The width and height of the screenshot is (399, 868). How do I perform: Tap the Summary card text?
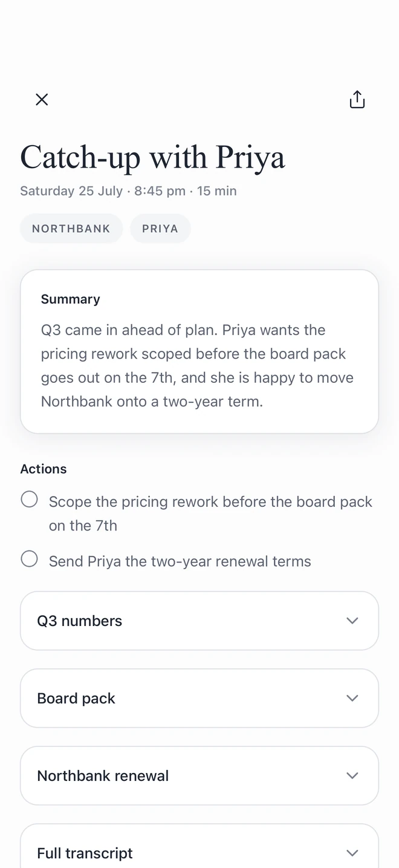click(197, 365)
